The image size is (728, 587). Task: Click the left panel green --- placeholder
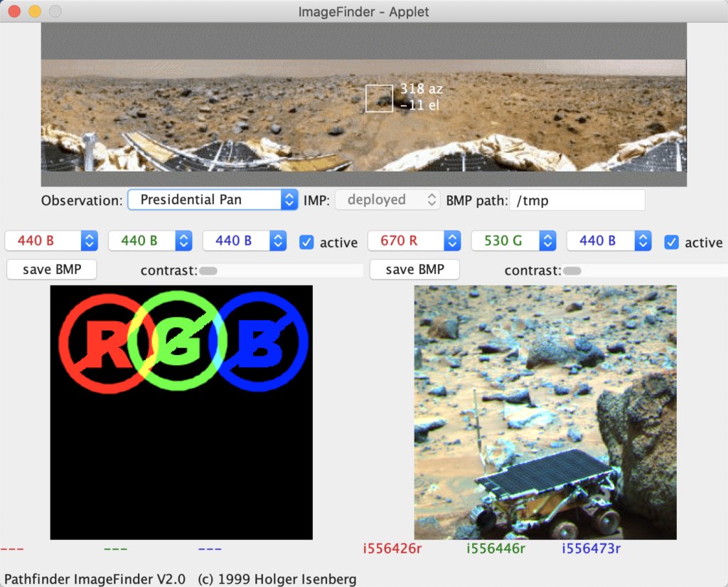point(116,549)
